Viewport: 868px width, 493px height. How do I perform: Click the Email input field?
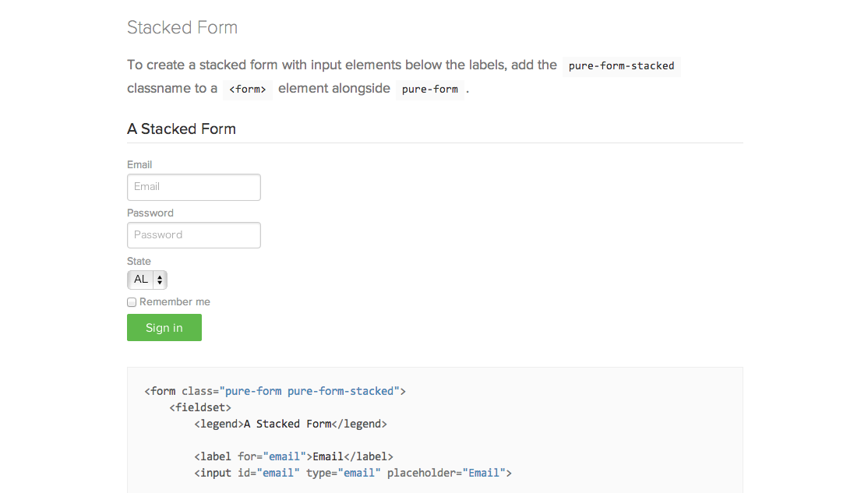point(193,187)
